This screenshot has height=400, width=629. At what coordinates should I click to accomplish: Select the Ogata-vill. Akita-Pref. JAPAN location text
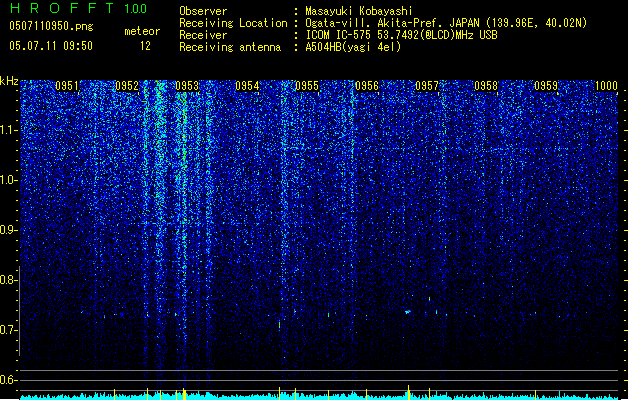pos(446,23)
